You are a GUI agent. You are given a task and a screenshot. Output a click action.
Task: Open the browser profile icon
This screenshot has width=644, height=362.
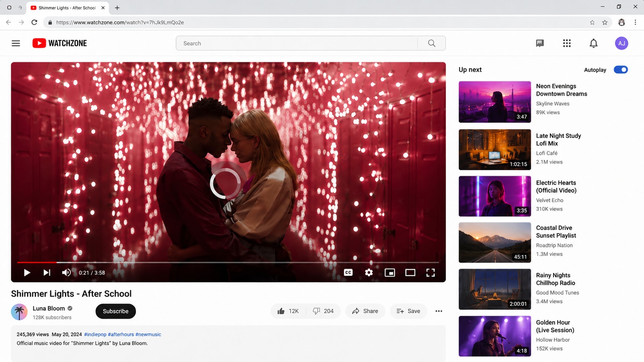coord(621,22)
